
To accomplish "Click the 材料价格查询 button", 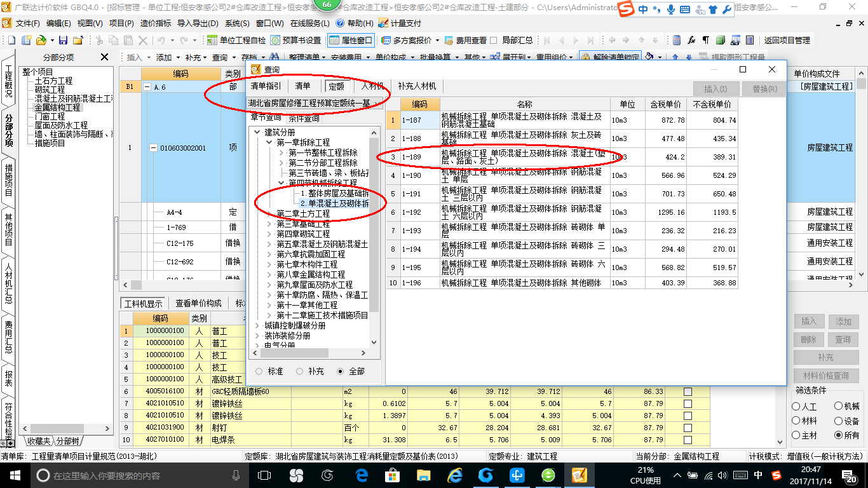I will click(x=825, y=376).
